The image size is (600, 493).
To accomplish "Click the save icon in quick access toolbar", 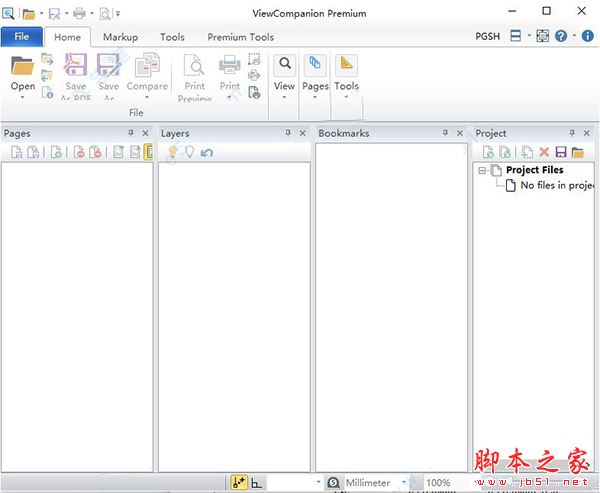I will 54,14.
